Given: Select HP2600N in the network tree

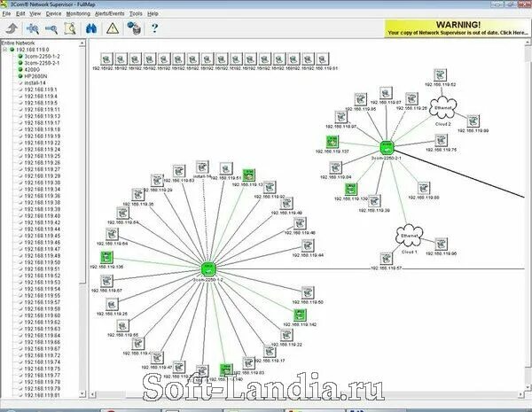Looking at the screenshot, I should point(35,76).
